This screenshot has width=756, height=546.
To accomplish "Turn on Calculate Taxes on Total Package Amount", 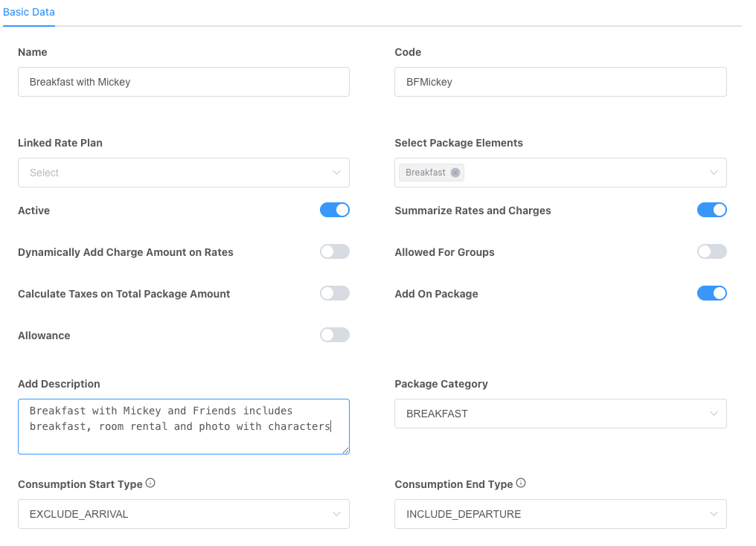I will coord(334,294).
